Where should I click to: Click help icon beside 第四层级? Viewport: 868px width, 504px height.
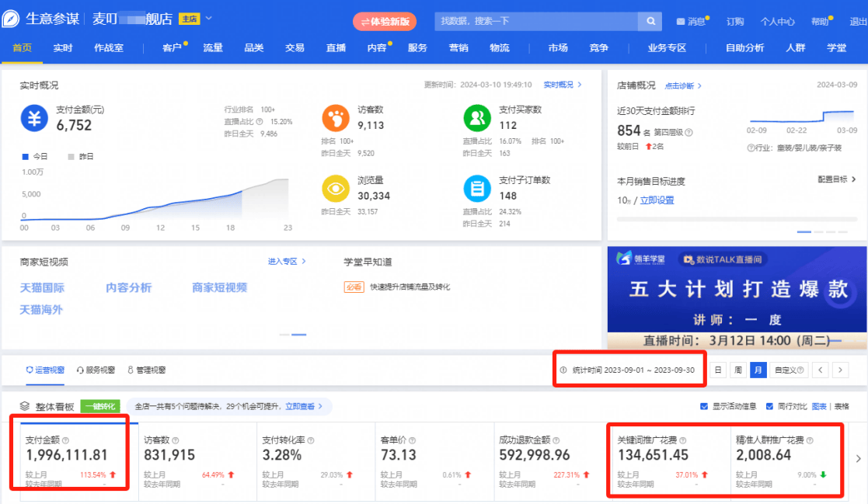click(x=688, y=132)
